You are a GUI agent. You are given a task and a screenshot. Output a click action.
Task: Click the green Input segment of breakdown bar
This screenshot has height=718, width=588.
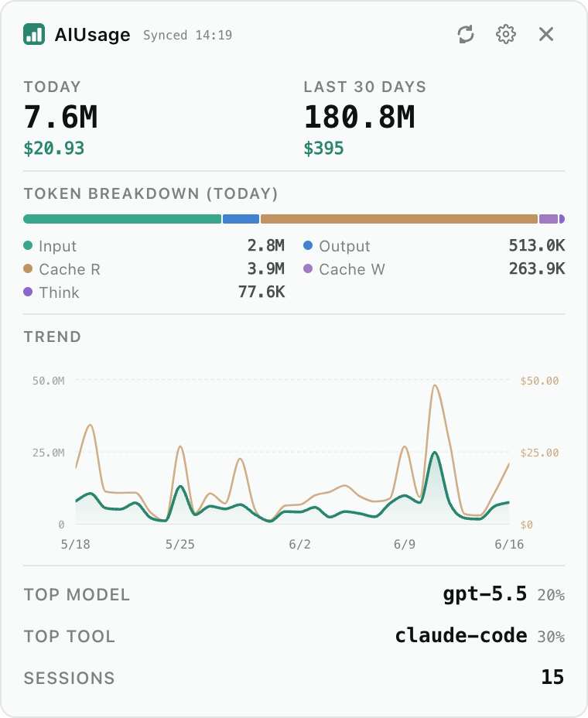click(x=122, y=219)
